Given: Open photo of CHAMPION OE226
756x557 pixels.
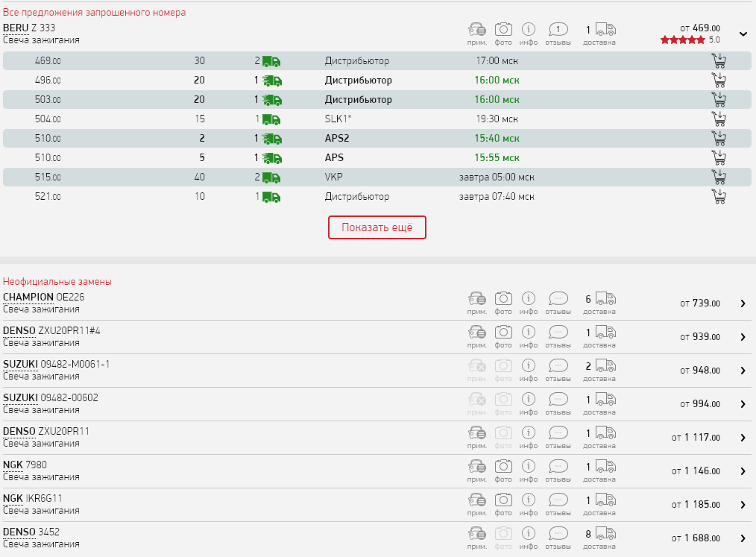Looking at the screenshot, I should pos(503,303).
